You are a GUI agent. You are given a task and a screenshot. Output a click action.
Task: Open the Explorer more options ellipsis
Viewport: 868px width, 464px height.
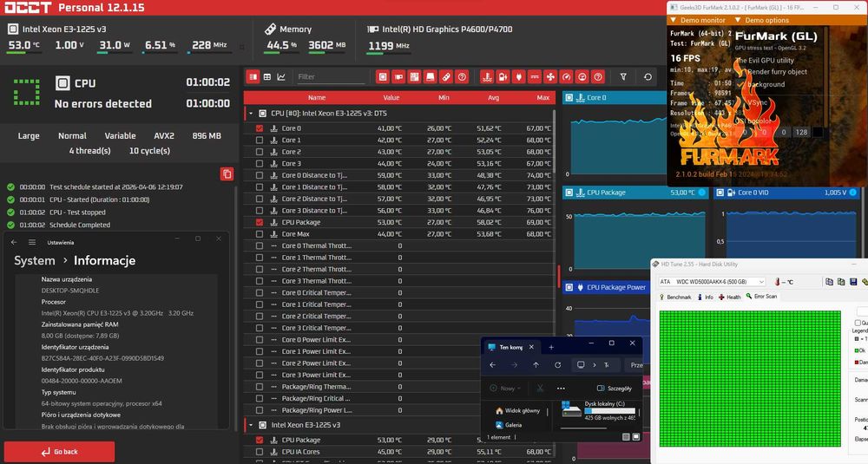561,389
